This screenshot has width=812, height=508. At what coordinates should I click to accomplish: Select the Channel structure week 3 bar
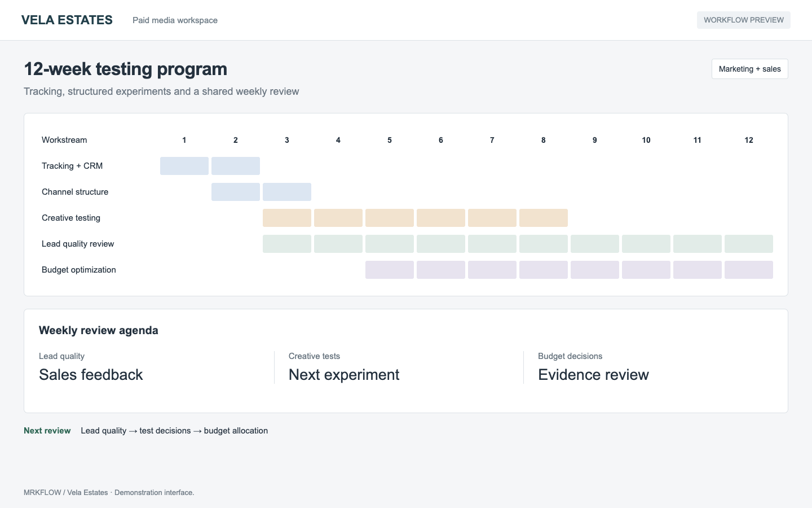coord(287,192)
